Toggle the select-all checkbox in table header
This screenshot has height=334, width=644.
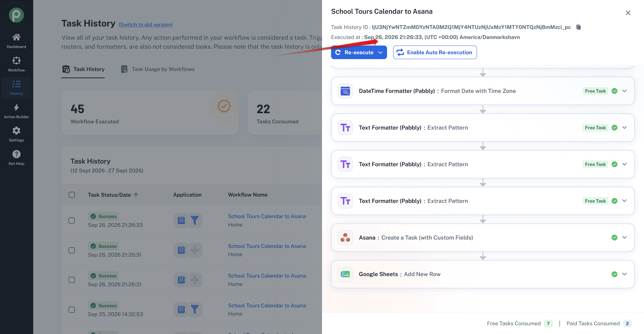[x=72, y=195]
